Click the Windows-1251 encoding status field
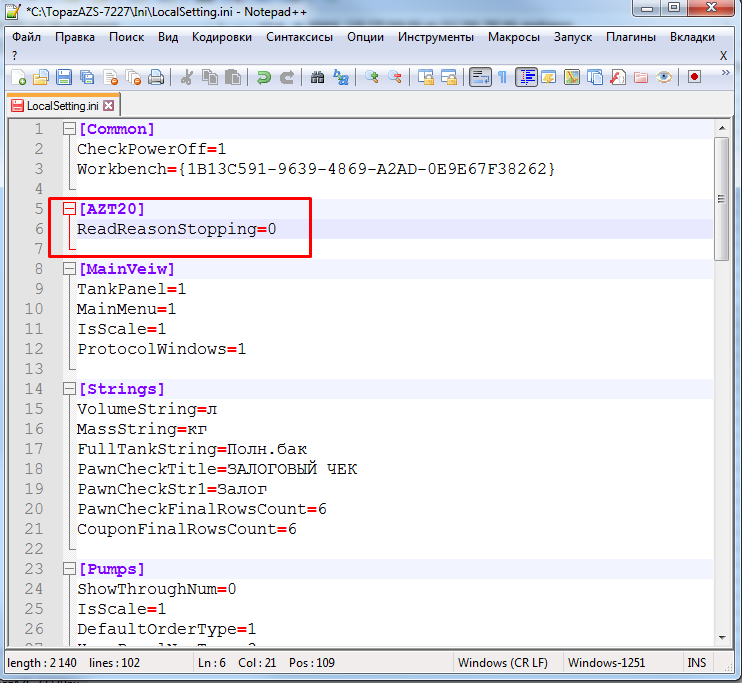Viewport: 742px width, 683px height. (x=606, y=663)
